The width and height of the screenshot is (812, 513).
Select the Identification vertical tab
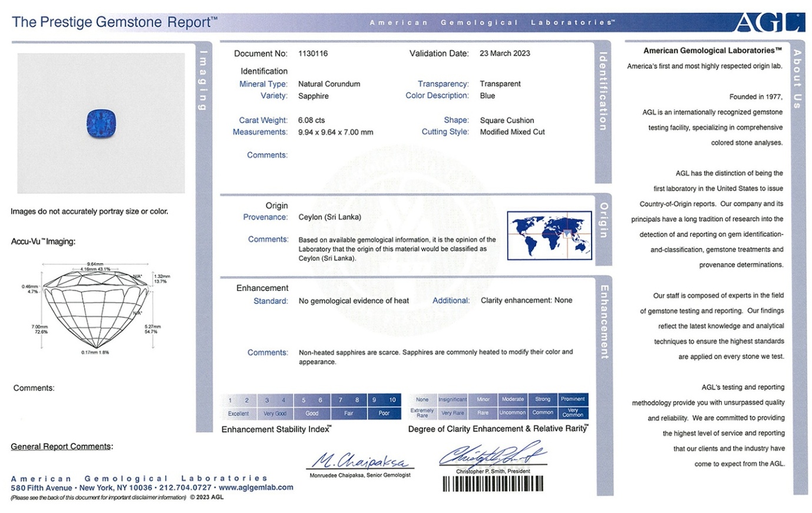(603, 91)
